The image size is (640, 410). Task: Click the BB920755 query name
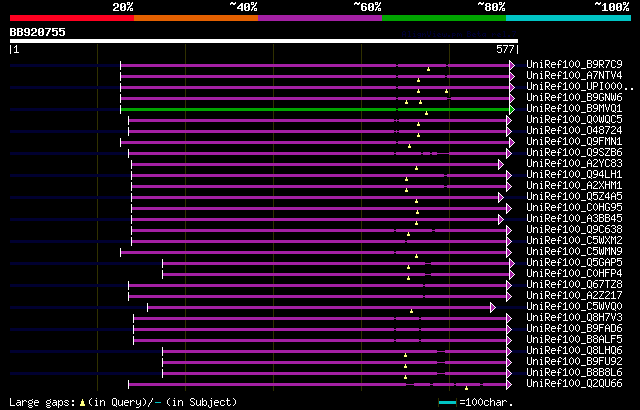(x=38, y=32)
